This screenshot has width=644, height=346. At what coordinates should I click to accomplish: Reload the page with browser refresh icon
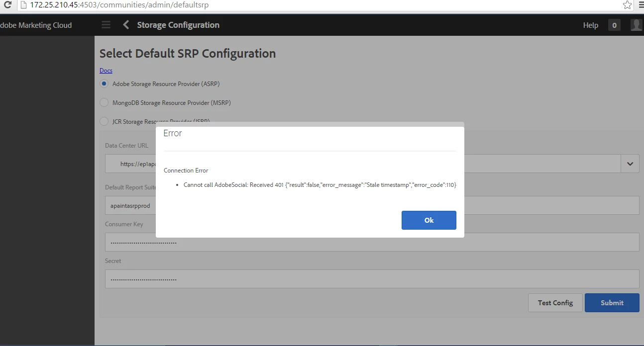pos(7,5)
